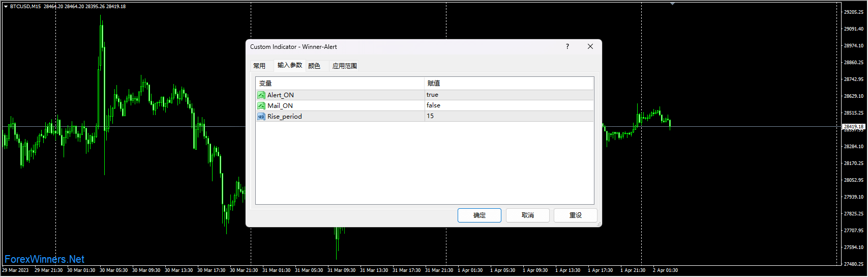Click the Rise_period integer icon
Image resolution: width=868 pixels, height=277 pixels.
coord(261,117)
